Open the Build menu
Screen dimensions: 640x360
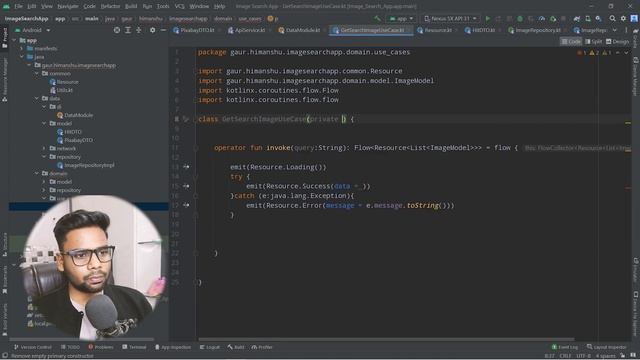pyautogui.click(x=131, y=7)
